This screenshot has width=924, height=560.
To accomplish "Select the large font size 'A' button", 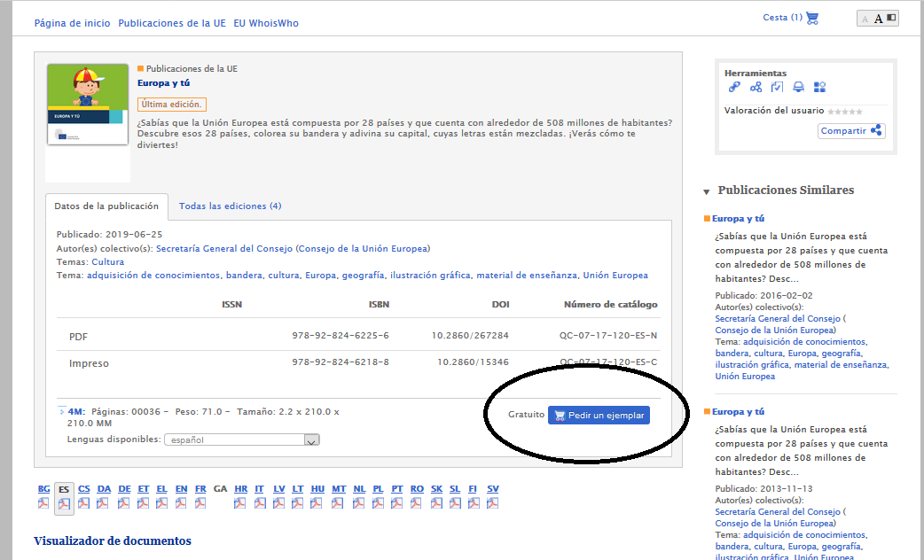I will coord(878,19).
